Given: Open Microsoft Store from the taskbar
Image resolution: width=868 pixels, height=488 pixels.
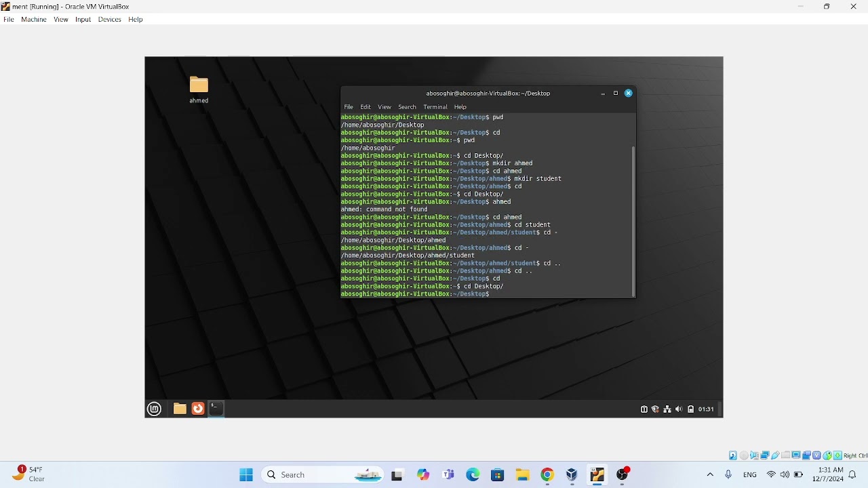Looking at the screenshot, I should pyautogui.click(x=498, y=475).
